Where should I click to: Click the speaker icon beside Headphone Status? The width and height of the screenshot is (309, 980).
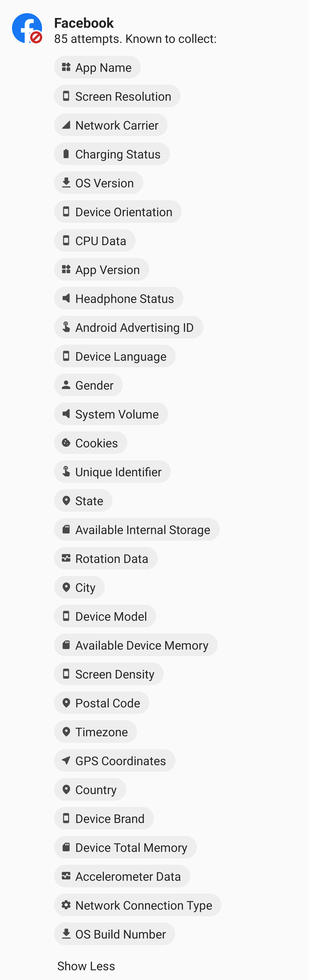66,298
